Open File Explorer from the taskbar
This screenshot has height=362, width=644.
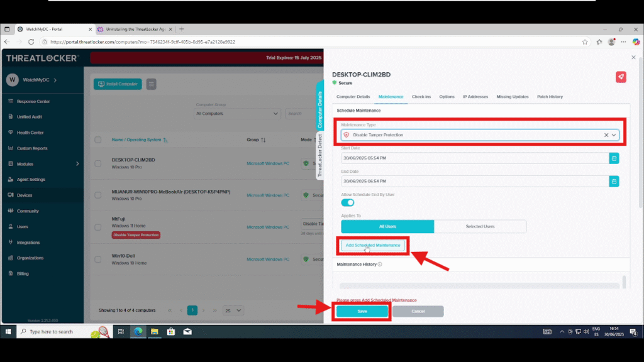coord(155,332)
